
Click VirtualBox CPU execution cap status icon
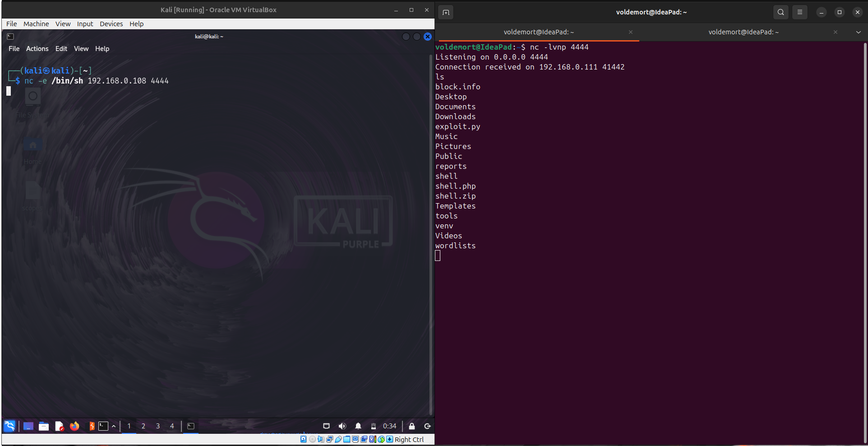point(373,439)
